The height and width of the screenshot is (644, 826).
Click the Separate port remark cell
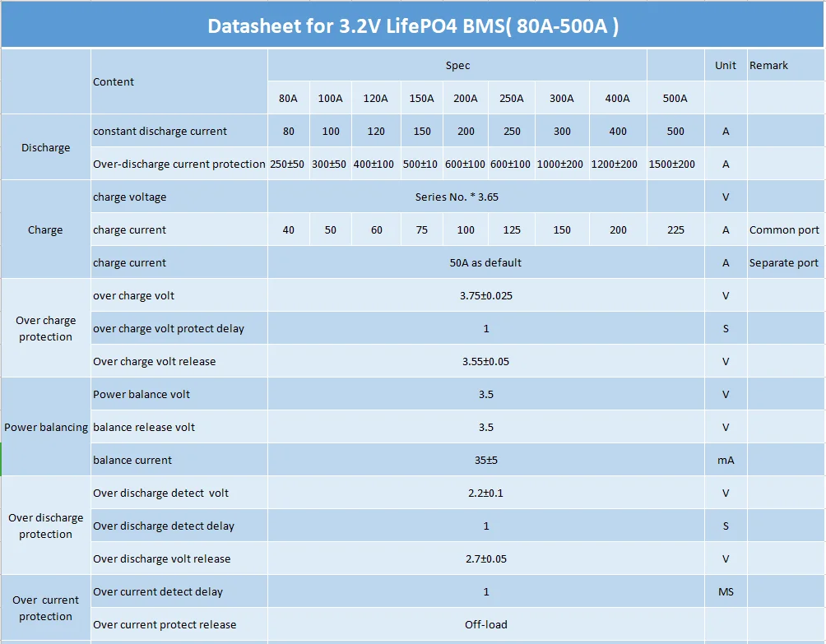pos(786,262)
